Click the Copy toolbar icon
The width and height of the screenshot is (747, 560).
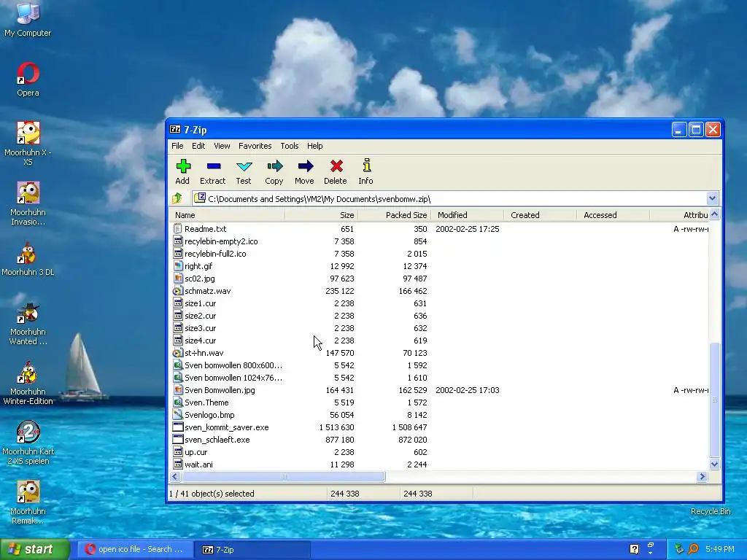coord(274,166)
